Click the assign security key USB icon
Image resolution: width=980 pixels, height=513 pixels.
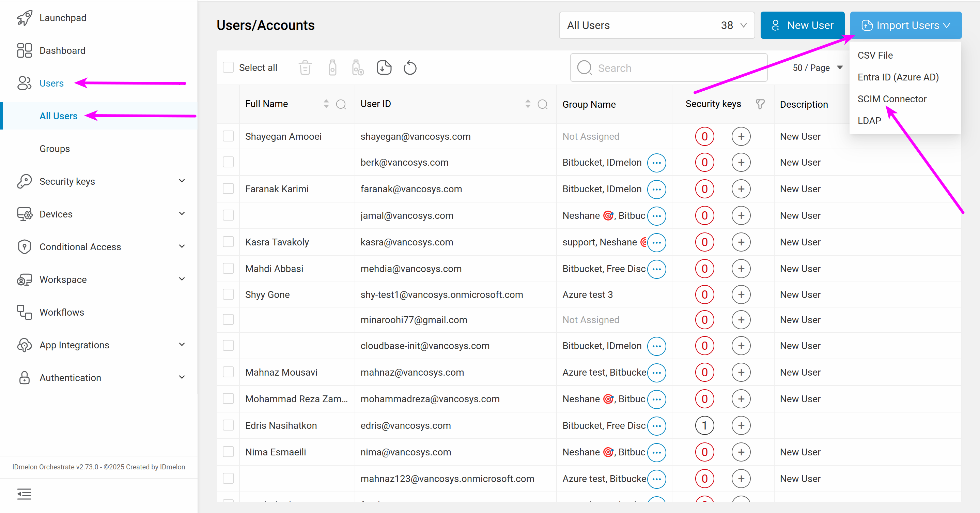coord(332,68)
